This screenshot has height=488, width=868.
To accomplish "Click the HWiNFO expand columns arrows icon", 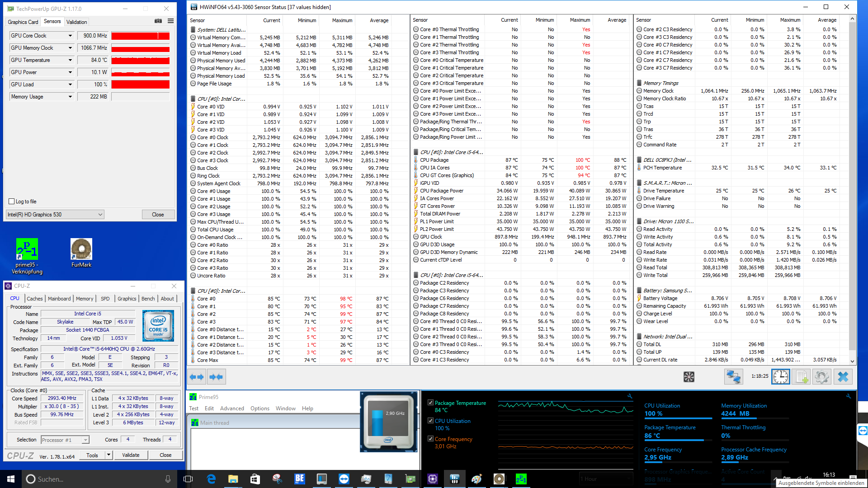I will coord(197,377).
